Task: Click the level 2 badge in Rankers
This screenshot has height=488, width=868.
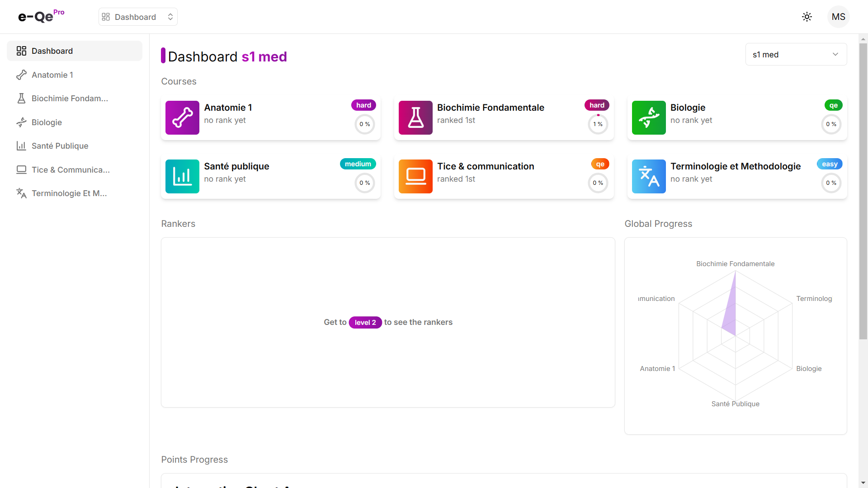Action: [365, 322]
